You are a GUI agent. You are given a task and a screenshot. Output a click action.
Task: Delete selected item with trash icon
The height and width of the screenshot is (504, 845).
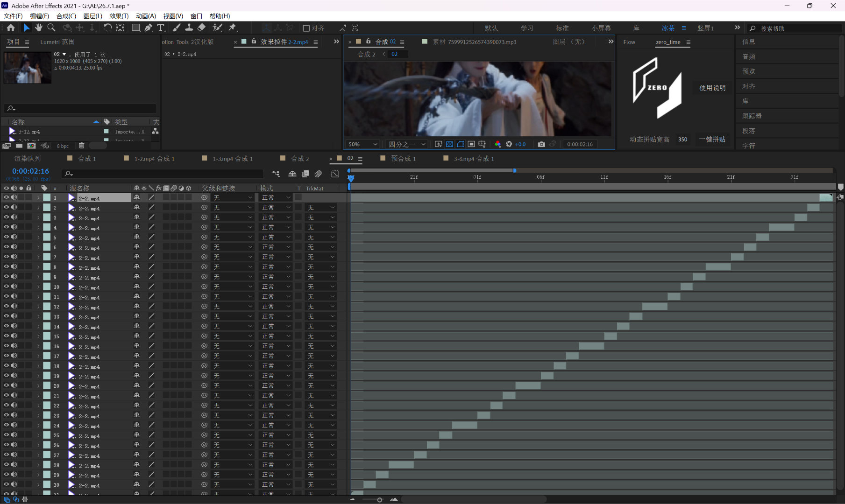tap(82, 146)
